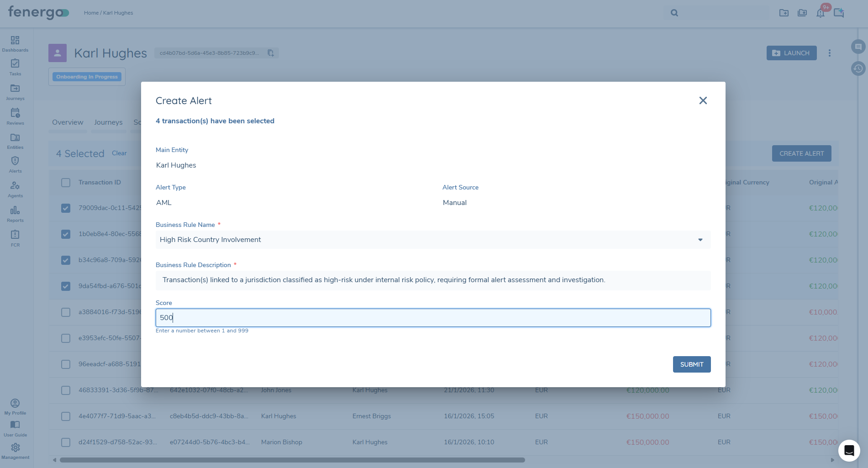Open the Dashboards panel in sidebar
Screen dimensions: 868x468
click(x=15, y=43)
